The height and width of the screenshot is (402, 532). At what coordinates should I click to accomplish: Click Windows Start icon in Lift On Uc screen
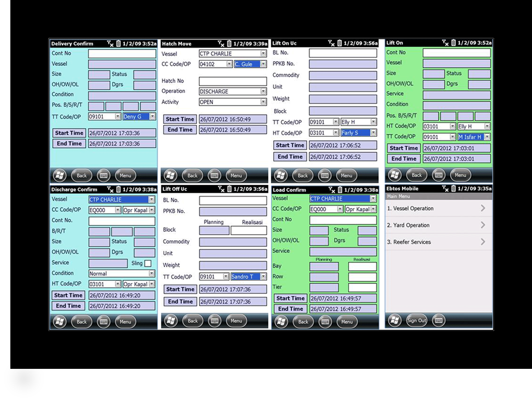click(x=280, y=175)
